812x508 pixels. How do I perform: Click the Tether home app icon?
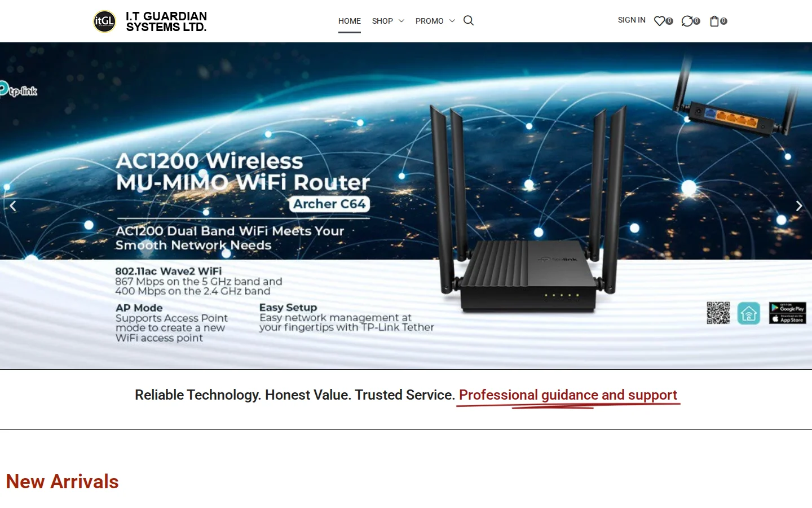(x=749, y=313)
